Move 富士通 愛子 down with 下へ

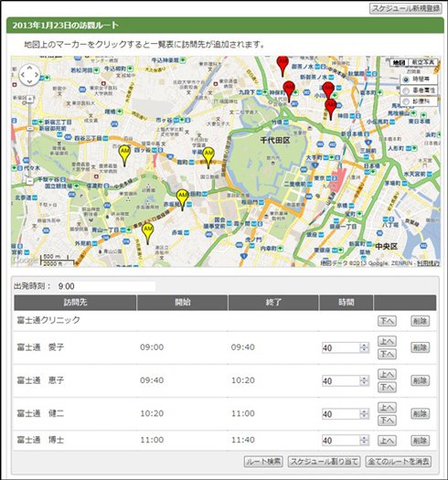387,354
